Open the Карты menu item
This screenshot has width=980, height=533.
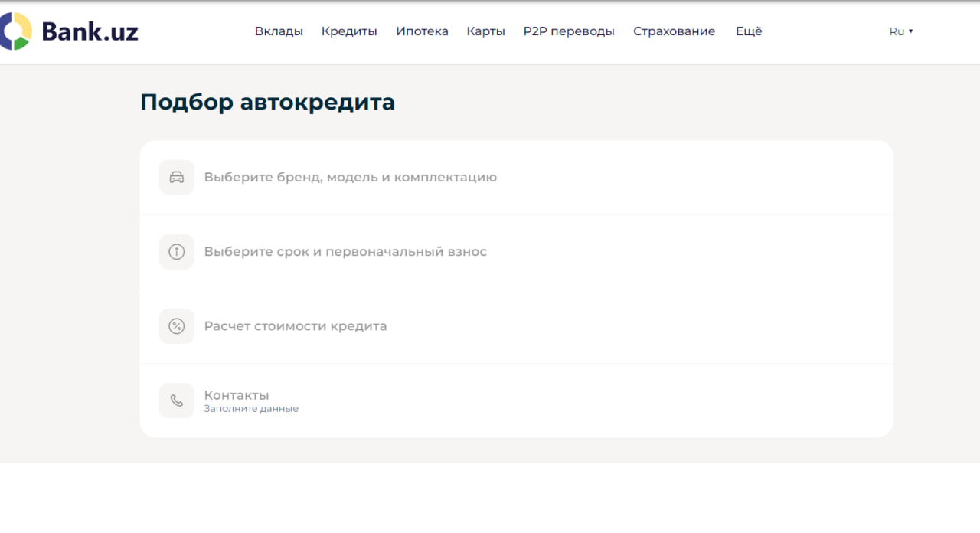486,31
